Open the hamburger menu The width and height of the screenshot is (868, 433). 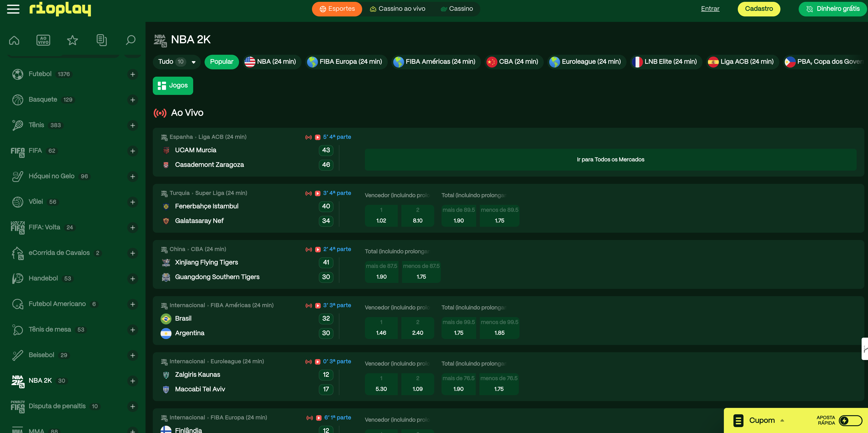click(x=13, y=9)
